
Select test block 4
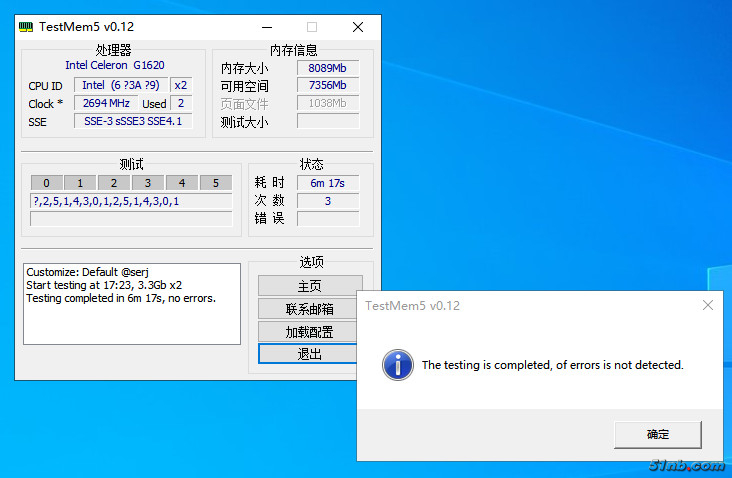182,183
